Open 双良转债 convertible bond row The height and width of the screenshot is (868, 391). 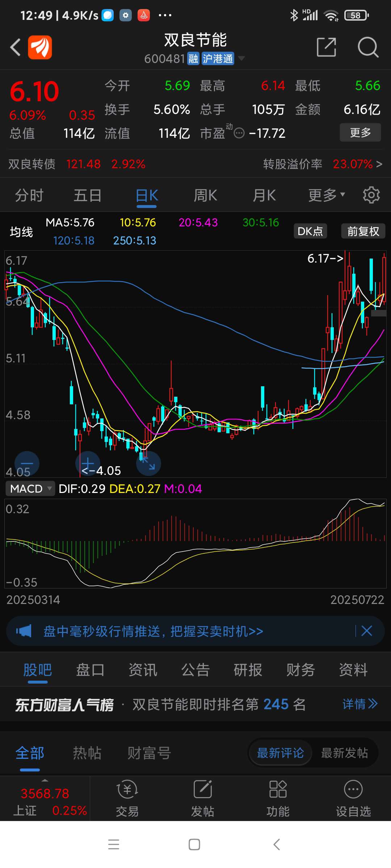(77, 164)
